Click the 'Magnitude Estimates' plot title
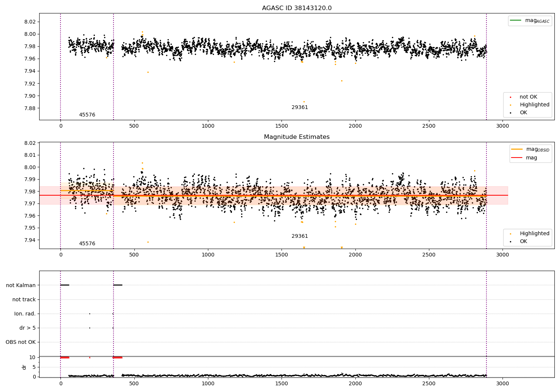 (x=297, y=137)
